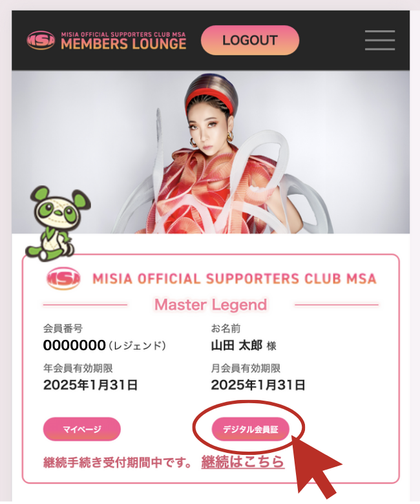Follow the 継続はこちら link
420x504 pixels.
(x=243, y=462)
